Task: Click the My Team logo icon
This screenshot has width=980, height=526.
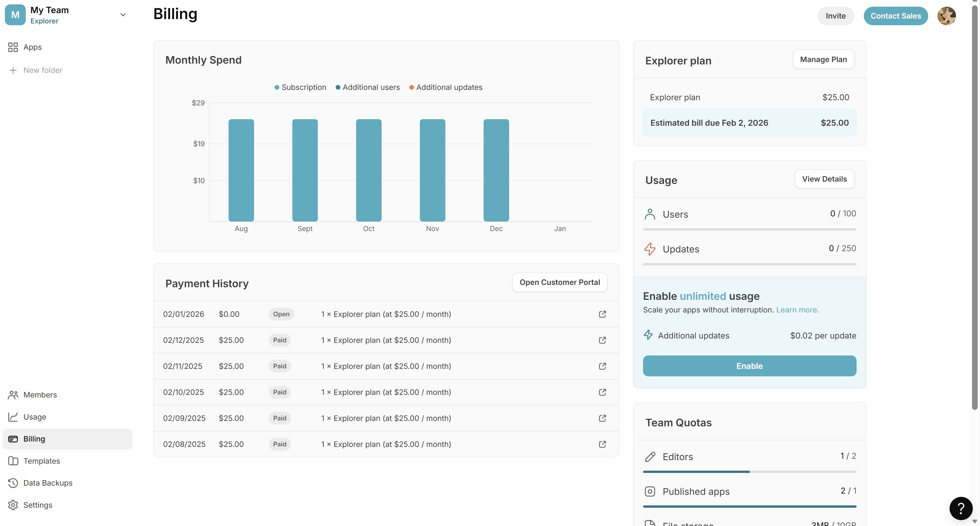Action: click(x=15, y=15)
